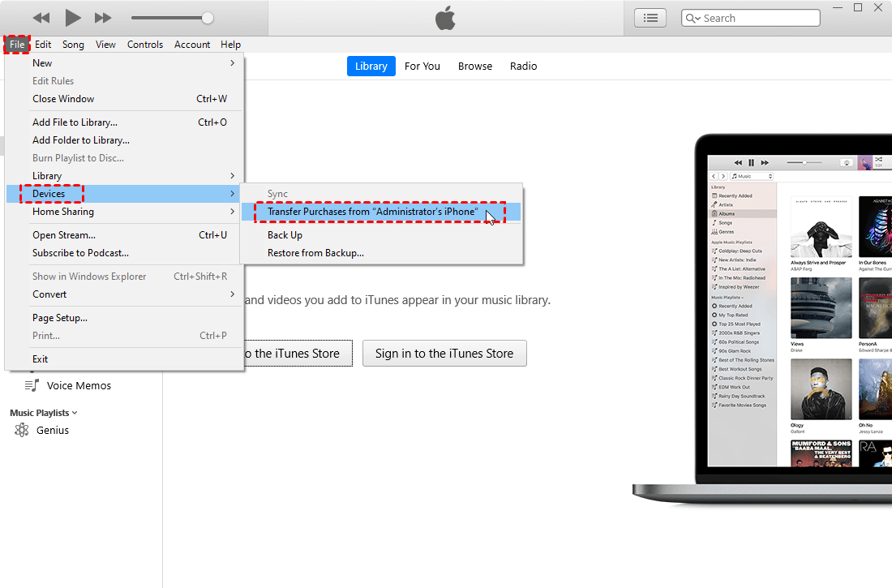Open Page Setup dialog
This screenshot has height=588, width=892.
tap(125, 318)
